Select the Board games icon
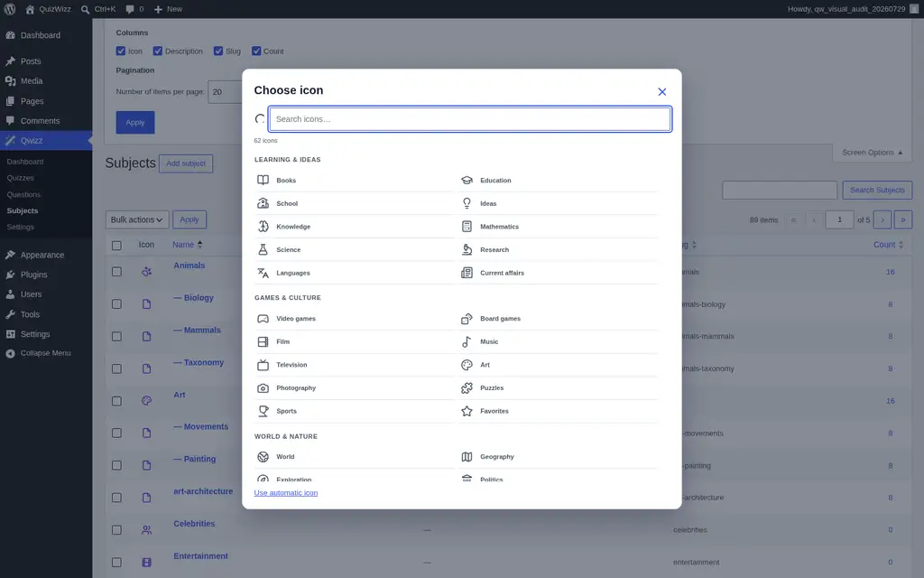The height and width of the screenshot is (578, 924). (x=558, y=319)
